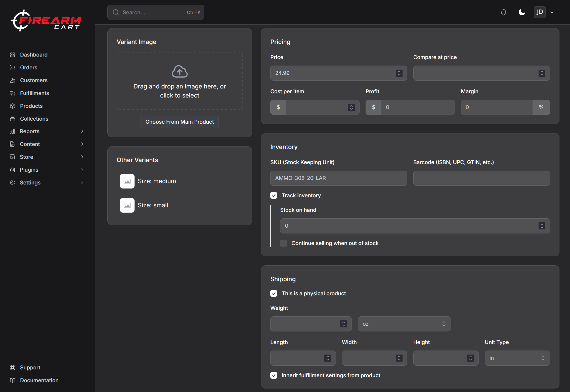Click the Reports bar chart icon
Image resolution: width=570 pixels, height=392 pixels.
pyautogui.click(x=12, y=131)
